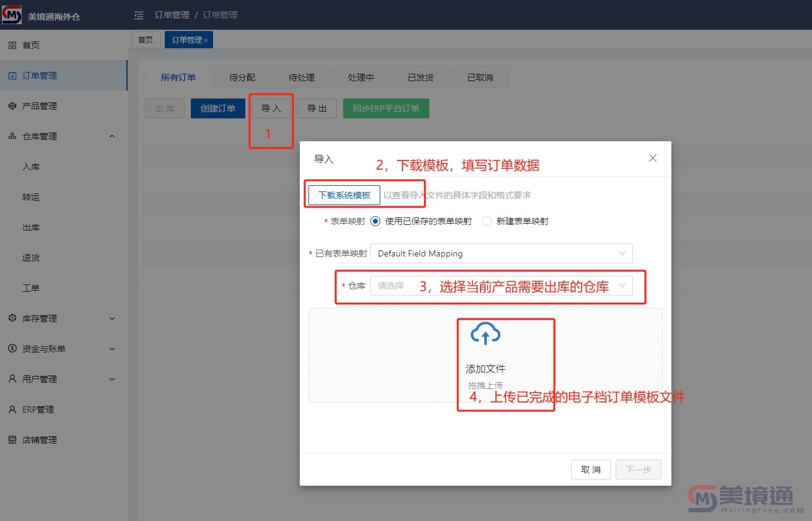Click the product management cube icon
Viewport: 812px width, 521px height.
click(12, 106)
